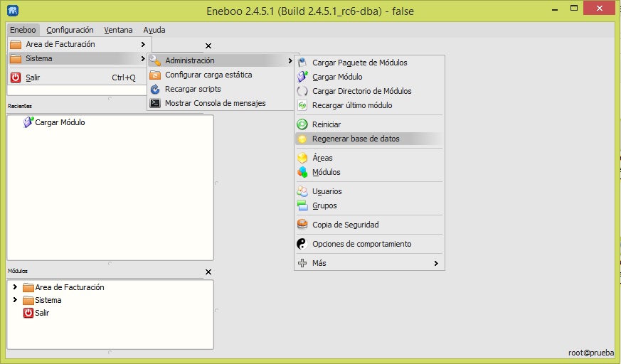Click the Recargar último módulo icon
Image resolution: width=621 pixels, height=364 pixels.
[x=302, y=105]
